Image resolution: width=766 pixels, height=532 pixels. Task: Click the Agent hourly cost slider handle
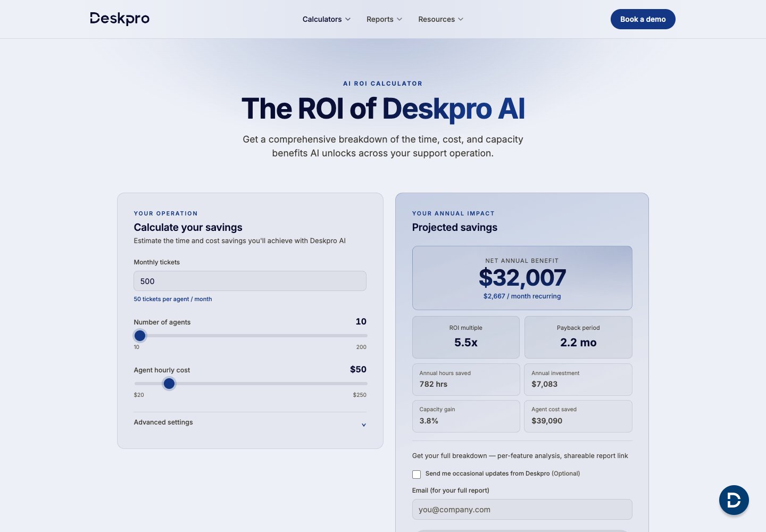pyautogui.click(x=169, y=384)
